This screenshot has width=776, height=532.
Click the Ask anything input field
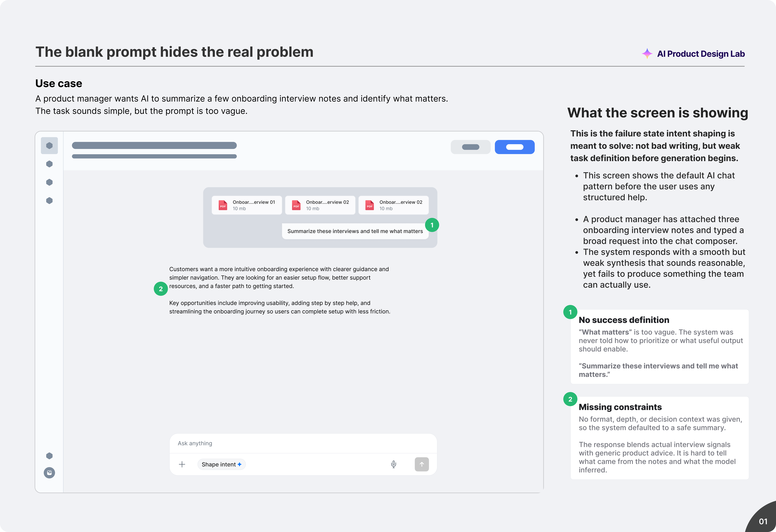tap(303, 443)
